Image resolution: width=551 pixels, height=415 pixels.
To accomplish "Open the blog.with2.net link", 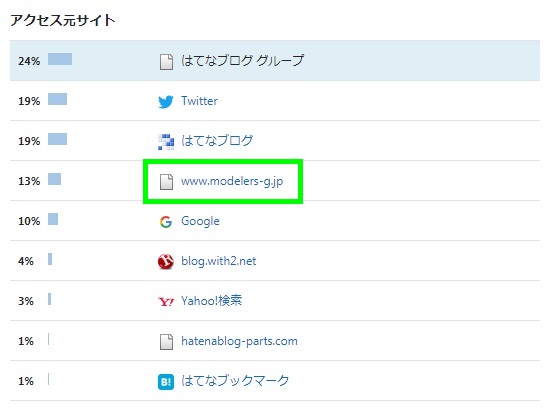I will 218,261.
